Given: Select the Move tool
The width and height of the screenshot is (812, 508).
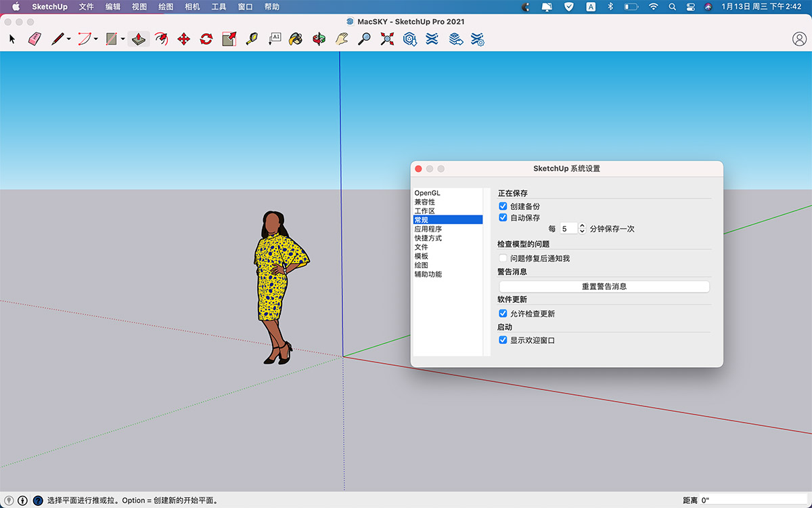Looking at the screenshot, I should point(183,39).
